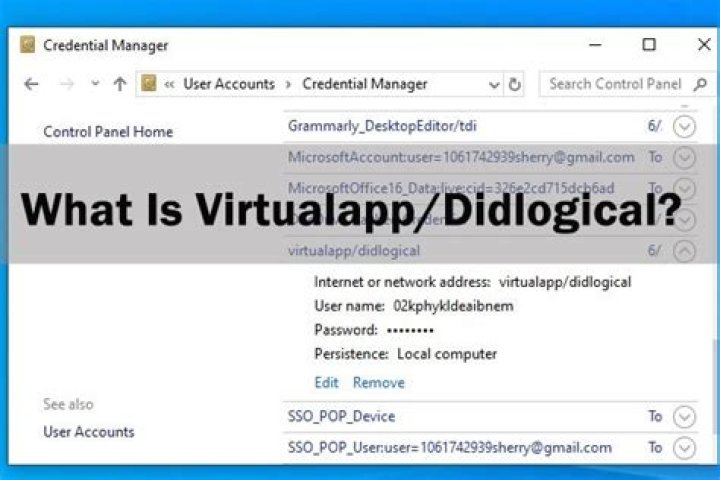Viewport: 720px width, 480px height.
Task: Click the Forward navigation arrow
Action: [67, 84]
